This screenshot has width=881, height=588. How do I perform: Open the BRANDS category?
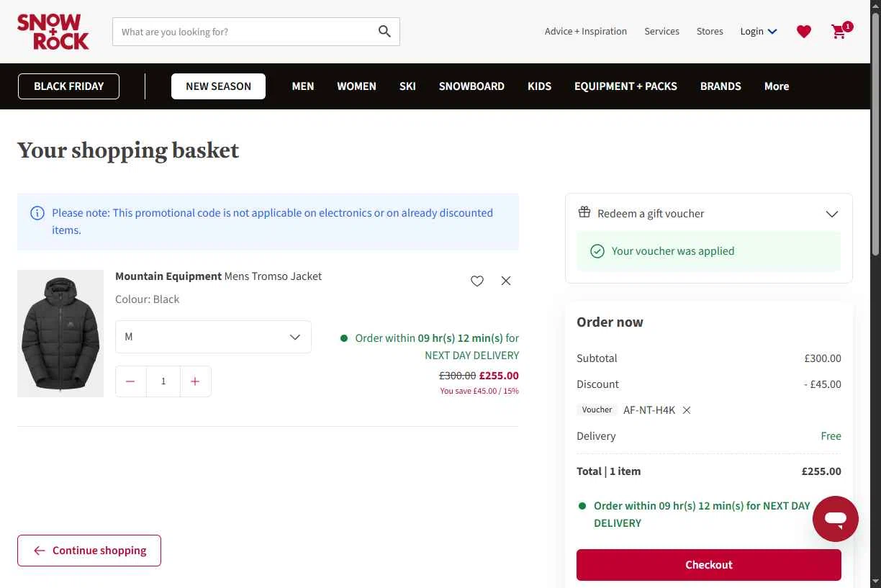(x=720, y=86)
